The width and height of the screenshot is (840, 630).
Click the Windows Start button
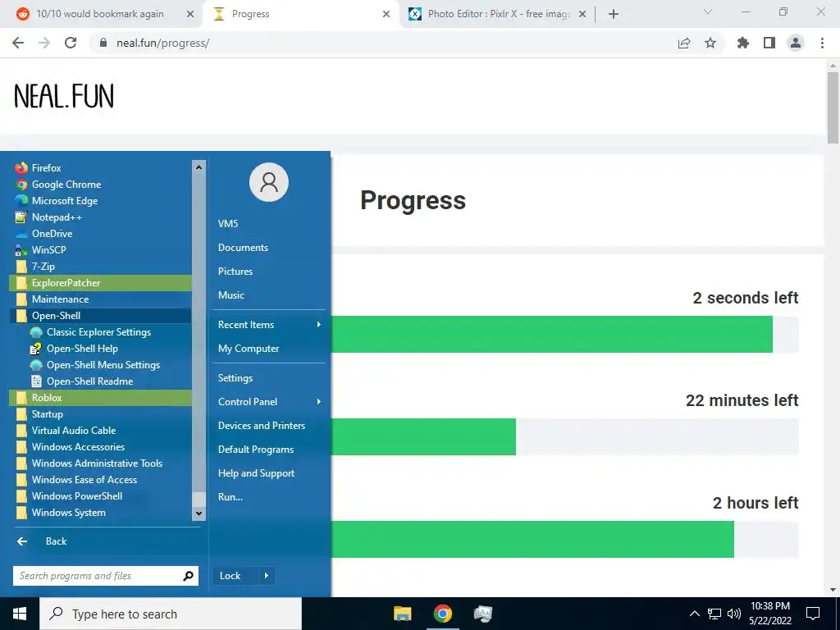pos(20,614)
